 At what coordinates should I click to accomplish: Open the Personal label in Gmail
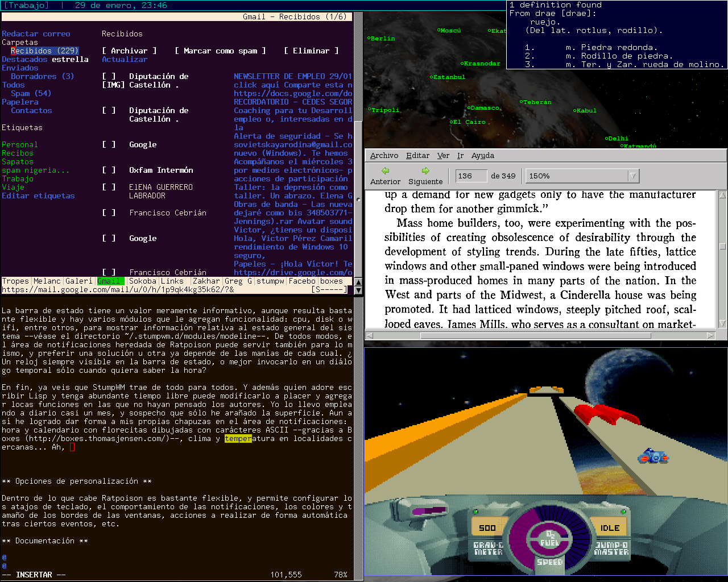pyautogui.click(x=20, y=144)
